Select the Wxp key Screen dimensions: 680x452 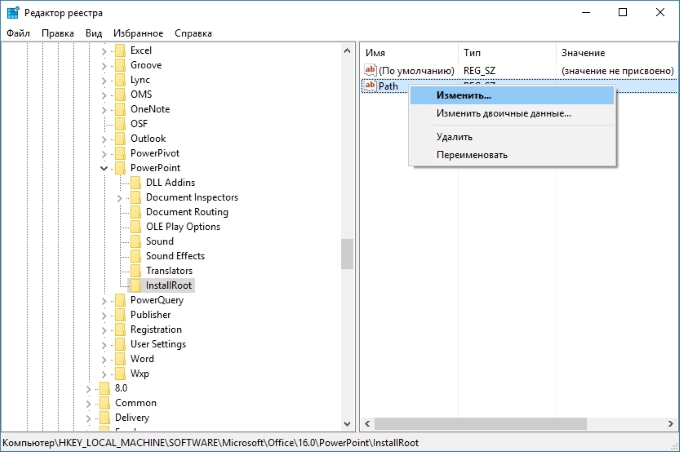tap(140, 373)
